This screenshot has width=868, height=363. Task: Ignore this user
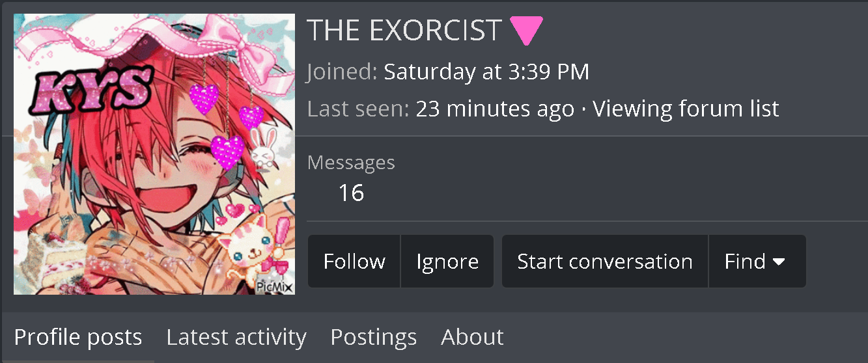click(x=447, y=262)
